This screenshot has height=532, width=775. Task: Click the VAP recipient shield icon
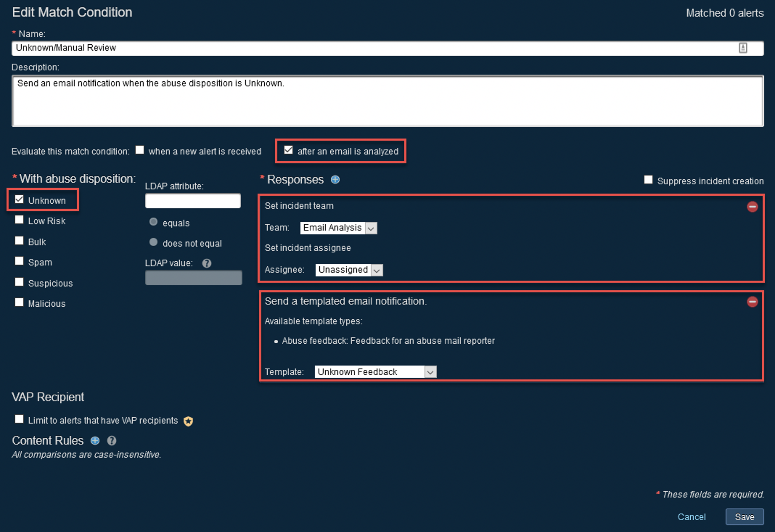[x=188, y=421]
